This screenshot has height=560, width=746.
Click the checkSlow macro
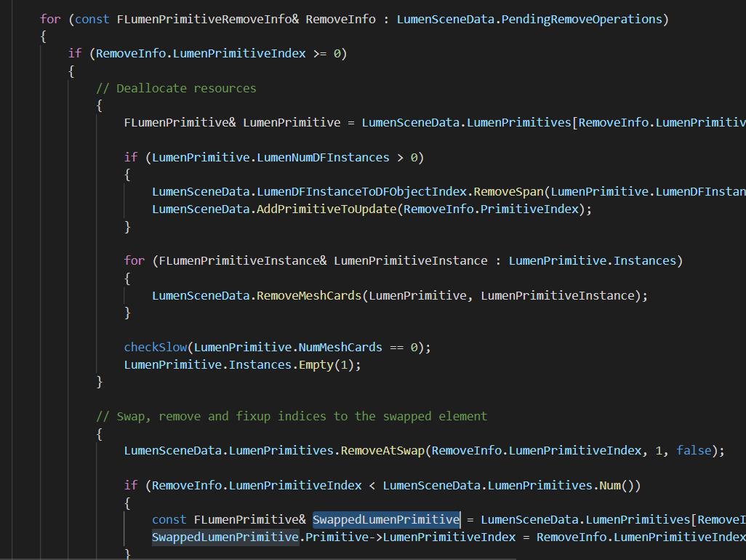pos(156,348)
